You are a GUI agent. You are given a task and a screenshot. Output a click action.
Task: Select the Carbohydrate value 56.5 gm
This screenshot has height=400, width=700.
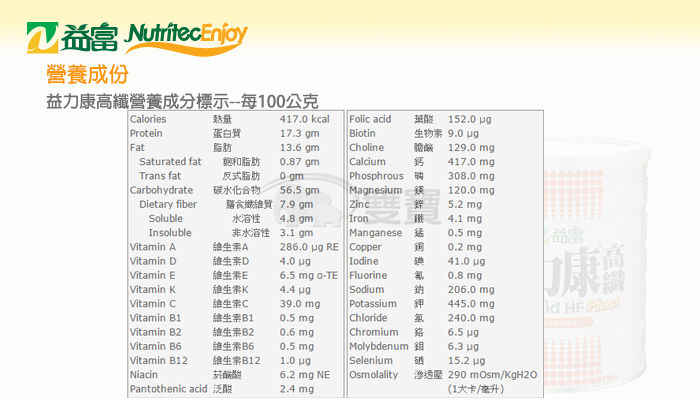point(300,190)
